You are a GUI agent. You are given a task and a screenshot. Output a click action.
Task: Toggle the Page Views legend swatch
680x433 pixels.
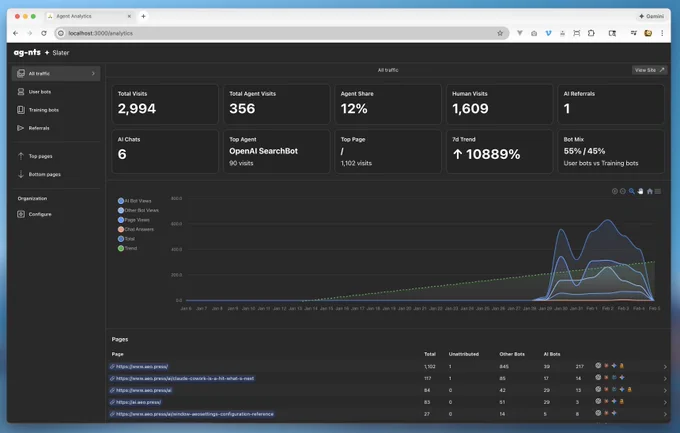pos(121,220)
